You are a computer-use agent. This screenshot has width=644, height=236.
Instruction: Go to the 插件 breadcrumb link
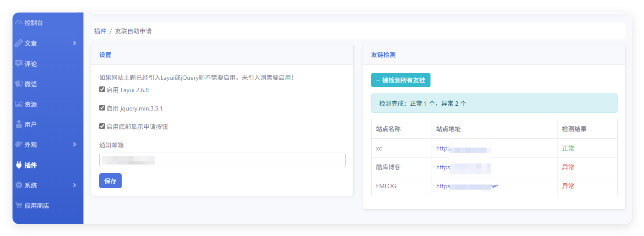(100, 31)
